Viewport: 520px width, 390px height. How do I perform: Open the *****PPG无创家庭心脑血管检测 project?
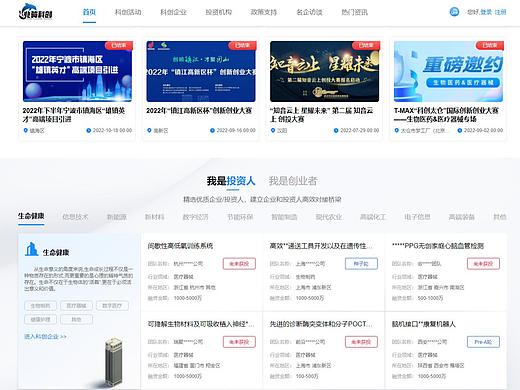point(438,246)
